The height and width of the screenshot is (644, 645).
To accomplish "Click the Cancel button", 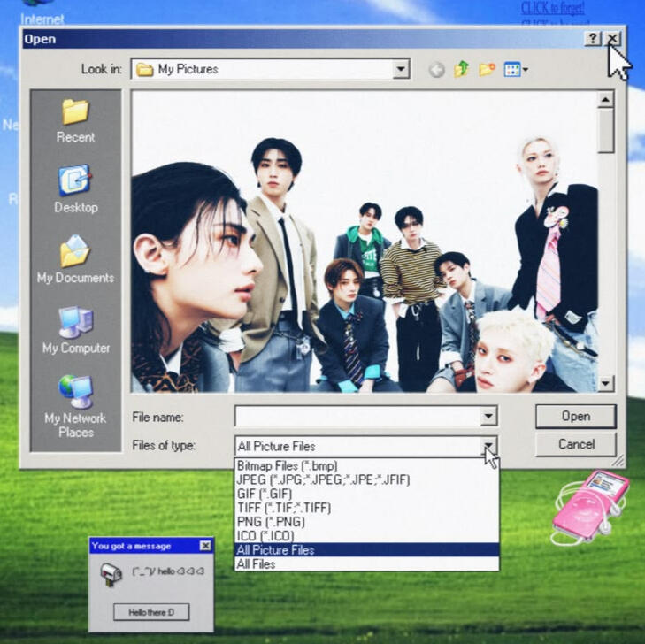I will [x=576, y=444].
